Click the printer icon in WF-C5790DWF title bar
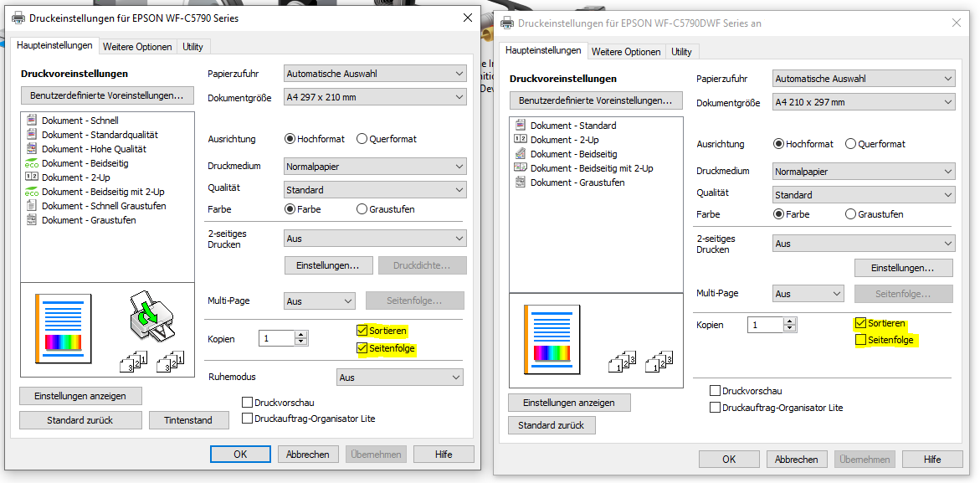 point(506,23)
